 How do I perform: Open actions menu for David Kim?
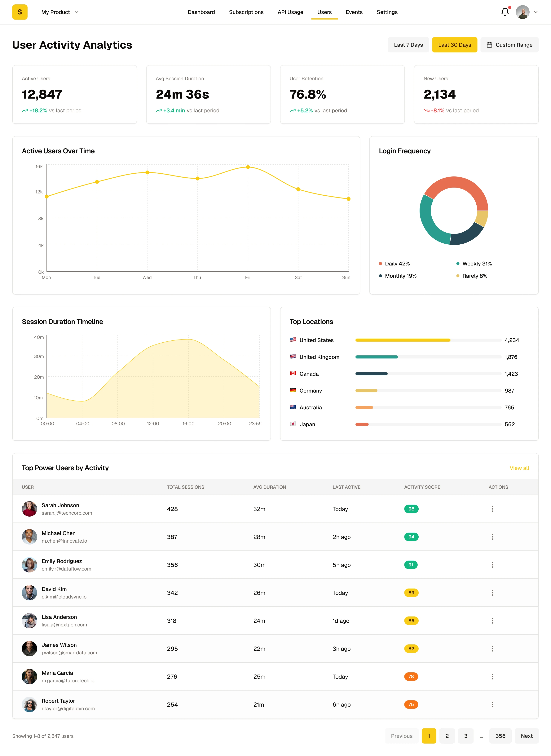[x=492, y=593]
